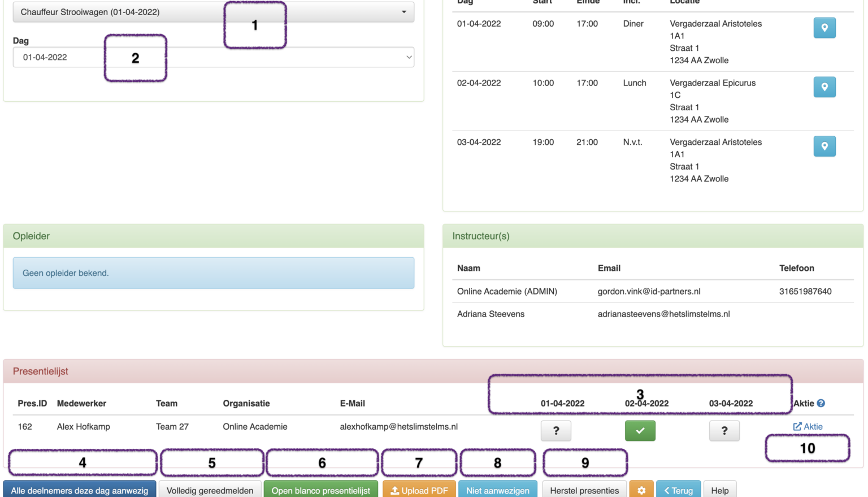Click the external-link icon on Alex Hofkamp's Aktie

[x=798, y=426]
